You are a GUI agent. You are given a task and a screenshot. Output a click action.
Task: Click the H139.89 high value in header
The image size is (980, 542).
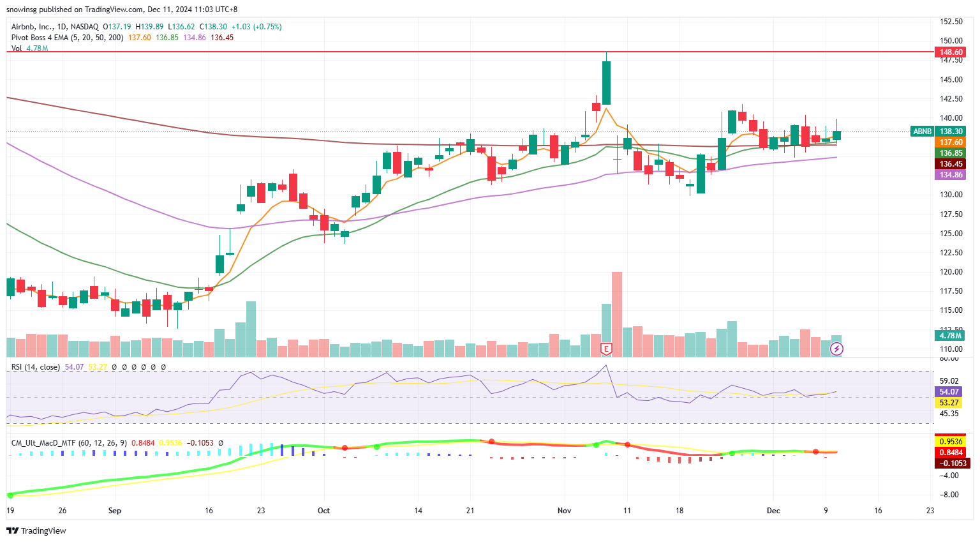[x=149, y=27]
